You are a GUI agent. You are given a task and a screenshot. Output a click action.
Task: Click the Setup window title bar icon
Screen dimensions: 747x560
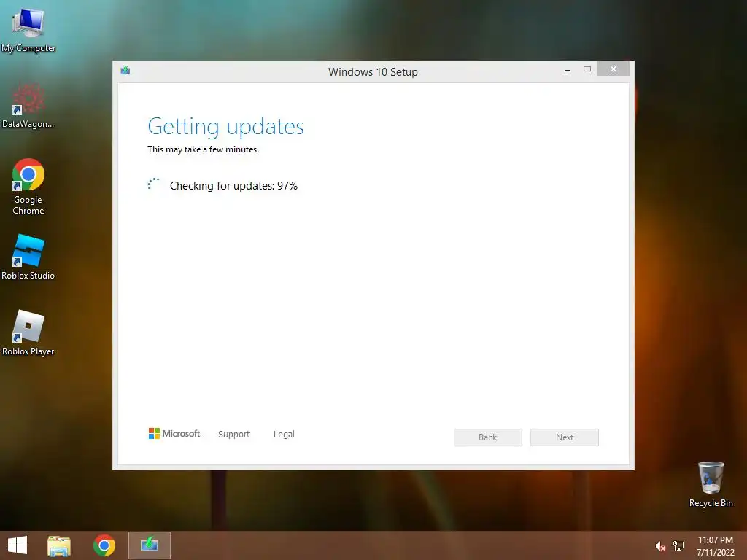(125, 71)
